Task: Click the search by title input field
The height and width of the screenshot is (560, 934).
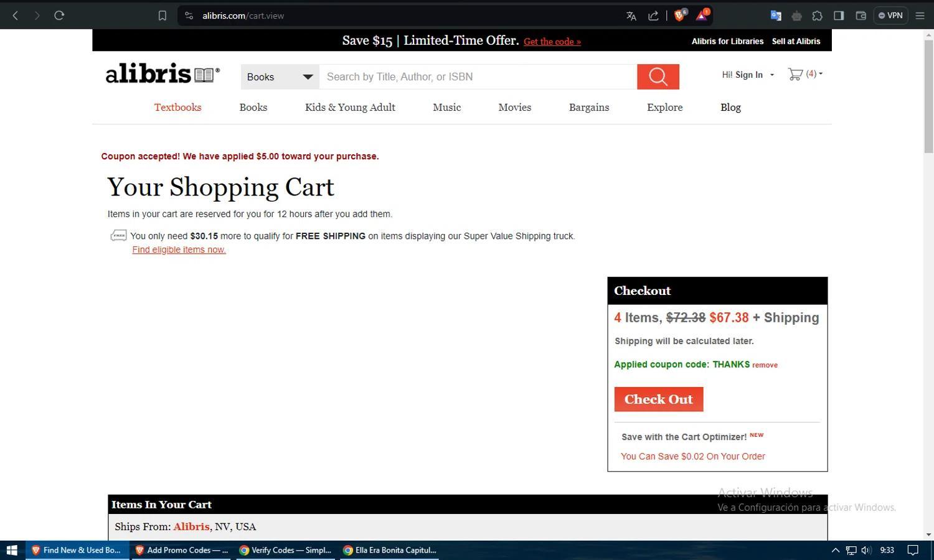Action: coord(478,77)
